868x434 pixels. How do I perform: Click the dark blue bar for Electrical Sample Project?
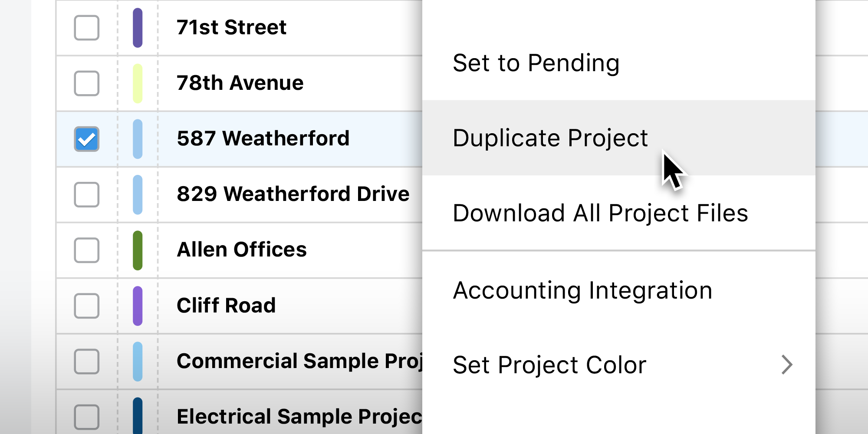(138, 415)
